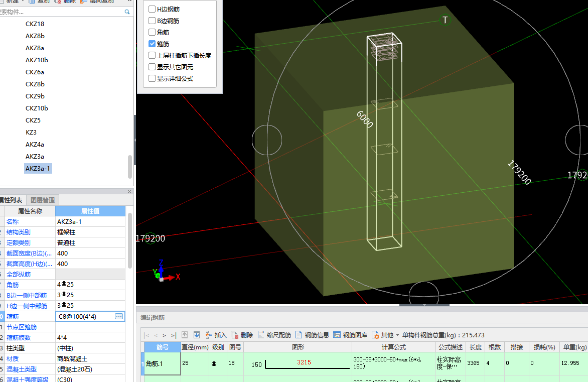588x382 pixels.
Task: Open 缩尺配筋 tool
Action: [x=274, y=335]
